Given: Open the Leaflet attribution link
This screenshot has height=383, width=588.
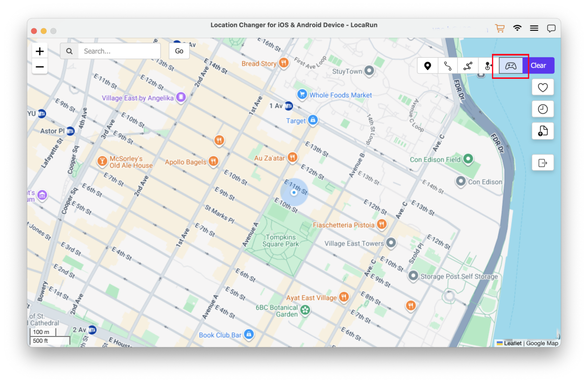Looking at the screenshot, I should [513, 343].
